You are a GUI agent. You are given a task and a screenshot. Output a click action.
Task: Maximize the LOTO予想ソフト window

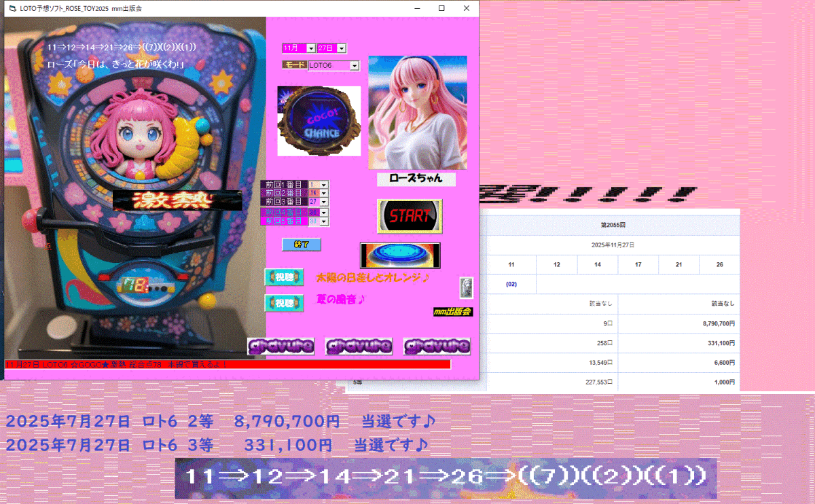tap(442, 8)
